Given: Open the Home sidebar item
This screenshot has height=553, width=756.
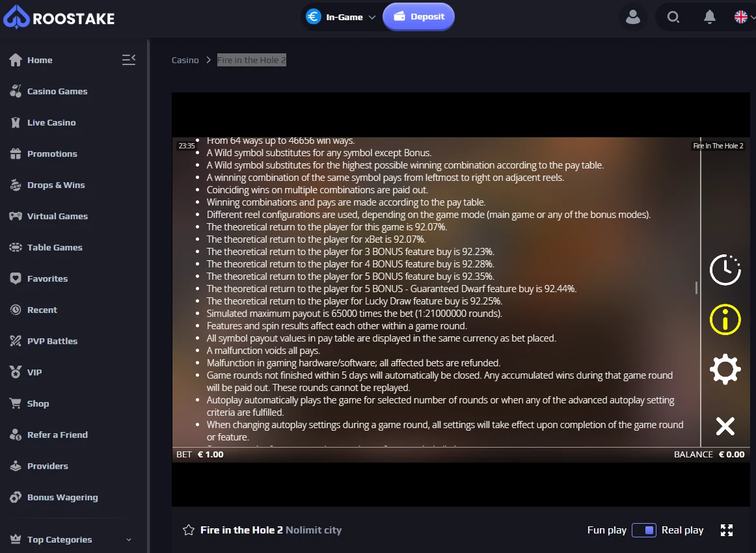Looking at the screenshot, I should pos(40,60).
